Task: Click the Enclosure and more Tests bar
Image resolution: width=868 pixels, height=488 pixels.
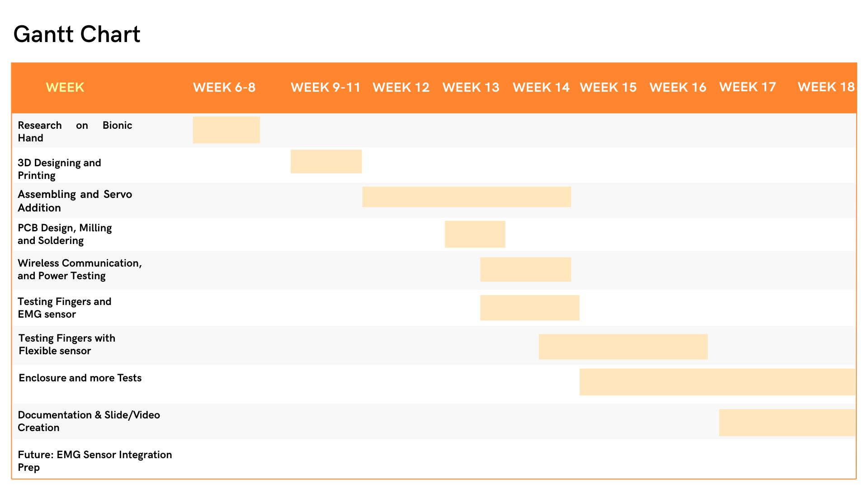Action: tap(717, 382)
